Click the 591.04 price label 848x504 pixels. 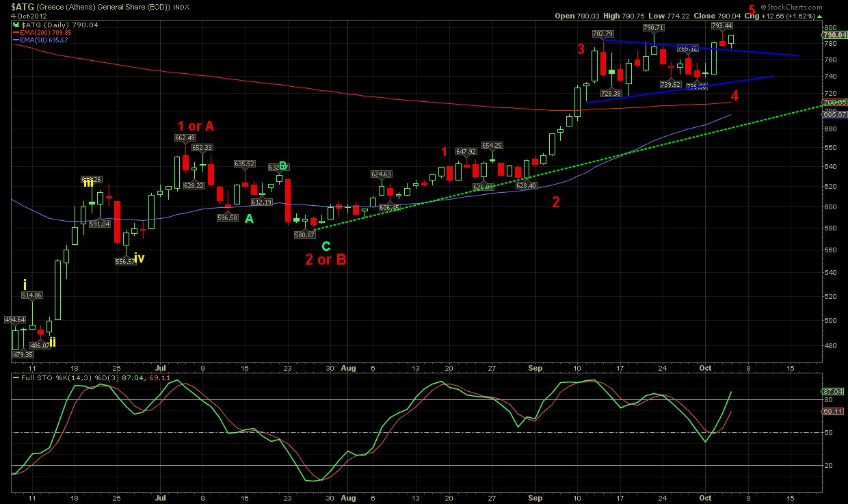100,224
